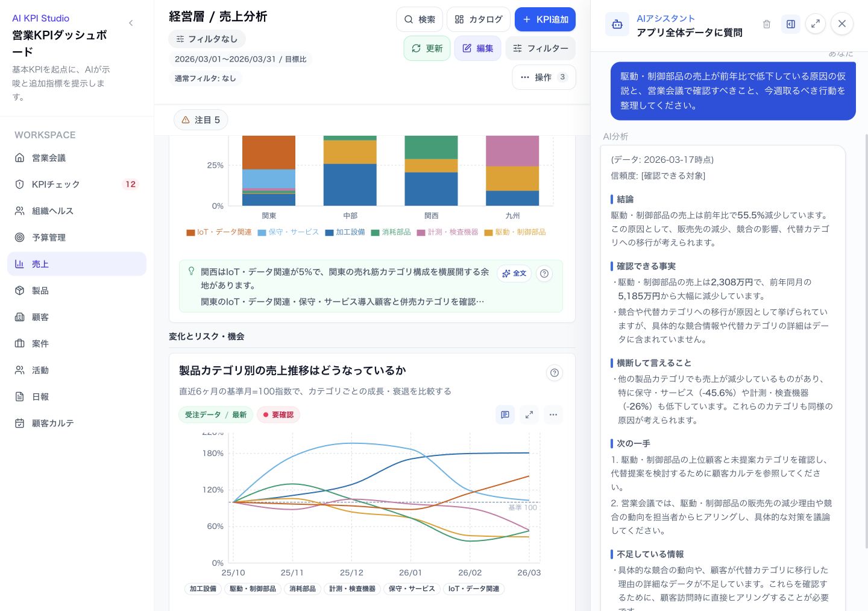Refresh with the 更新 button
The image size is (868, 611).
(x=427, y=48)
